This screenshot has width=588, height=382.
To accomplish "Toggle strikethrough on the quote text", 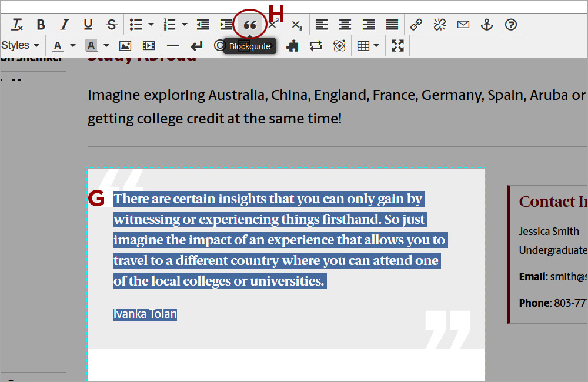I will (x=111, y=24).
